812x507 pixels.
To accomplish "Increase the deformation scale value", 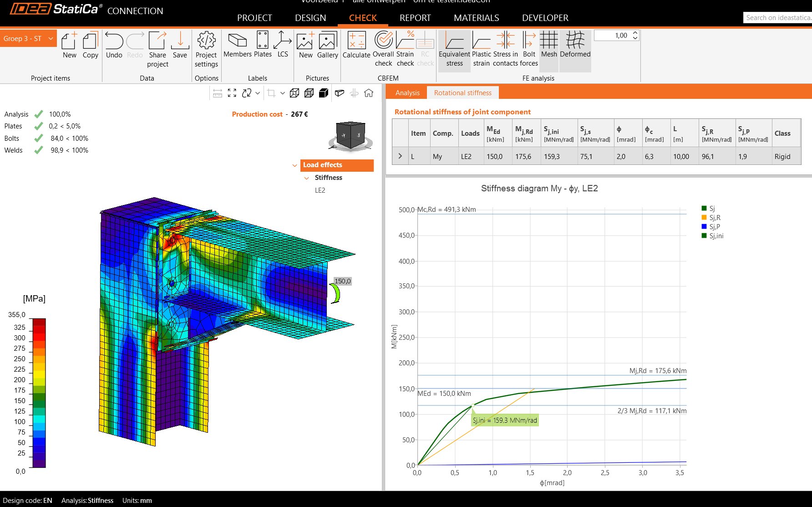I will click(x=635, y=33).
